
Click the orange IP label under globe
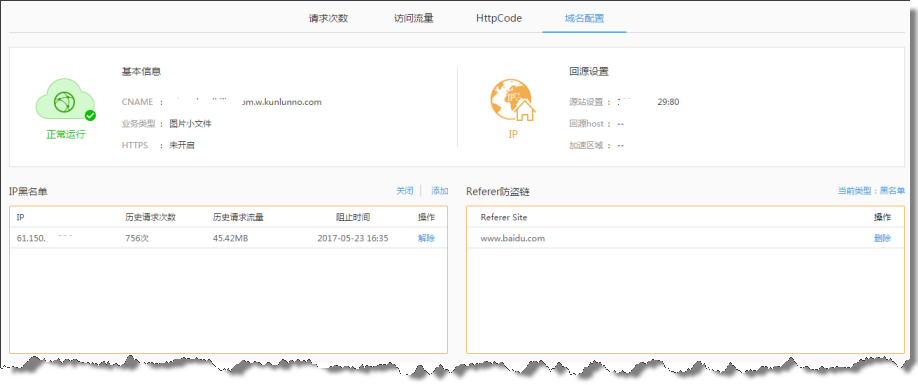(x=513, y=134)
